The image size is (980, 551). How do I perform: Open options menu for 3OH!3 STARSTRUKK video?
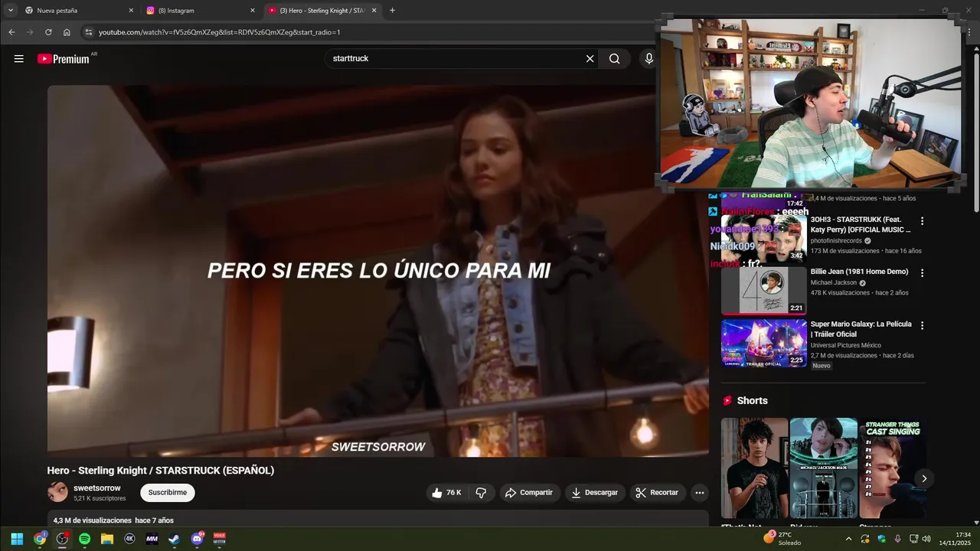(922, 221)
